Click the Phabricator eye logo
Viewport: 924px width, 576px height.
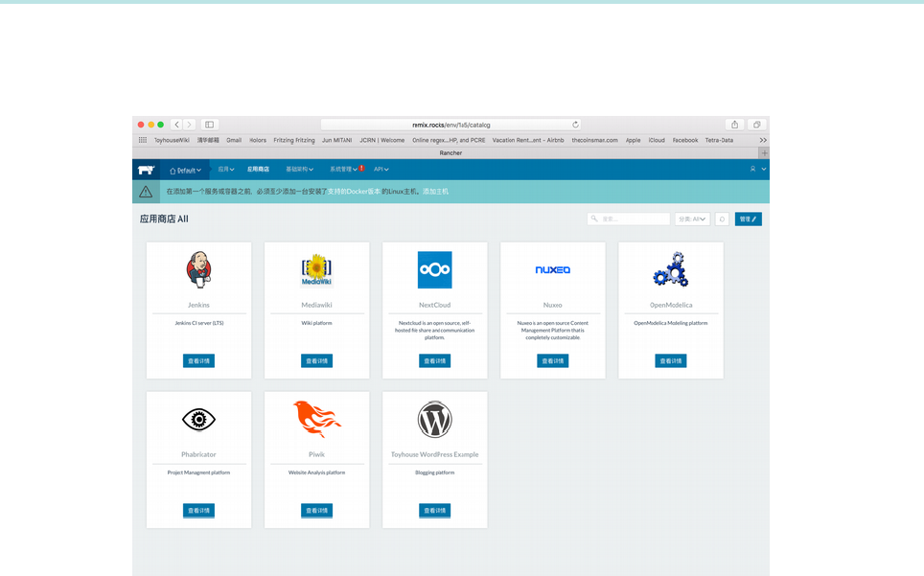click(x=198, y=420)
